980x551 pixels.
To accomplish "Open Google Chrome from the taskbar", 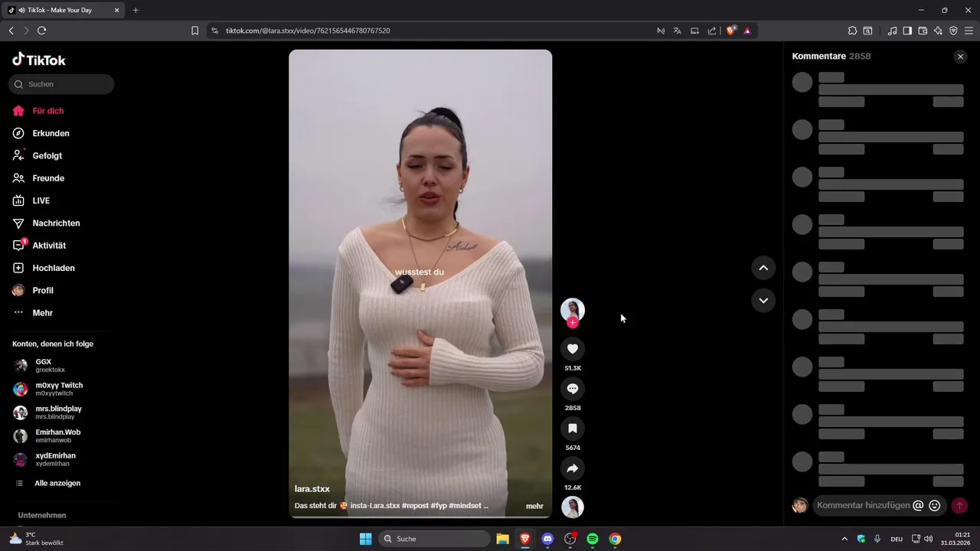I will [x=615, y=539].
